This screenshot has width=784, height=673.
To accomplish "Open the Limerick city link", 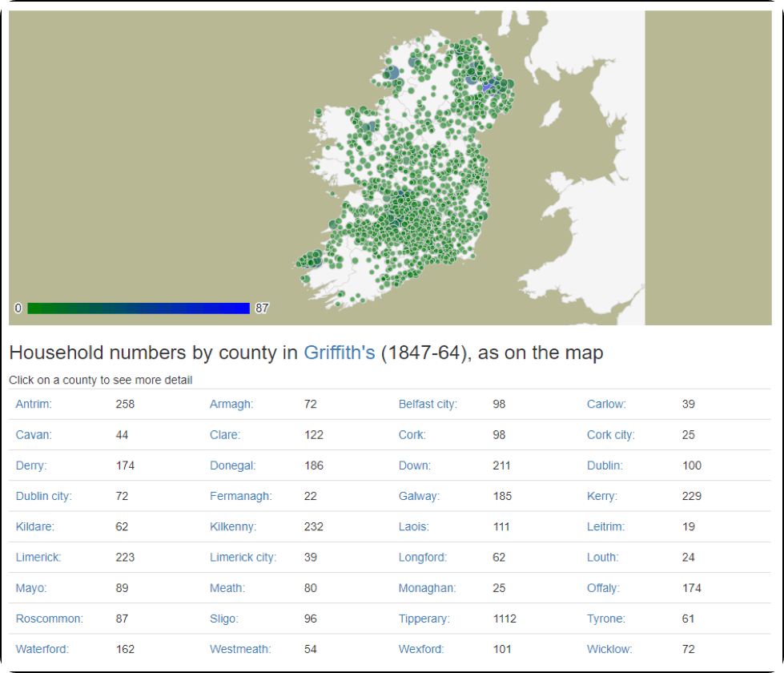I will pyautogui.click(x=243, y=558).
